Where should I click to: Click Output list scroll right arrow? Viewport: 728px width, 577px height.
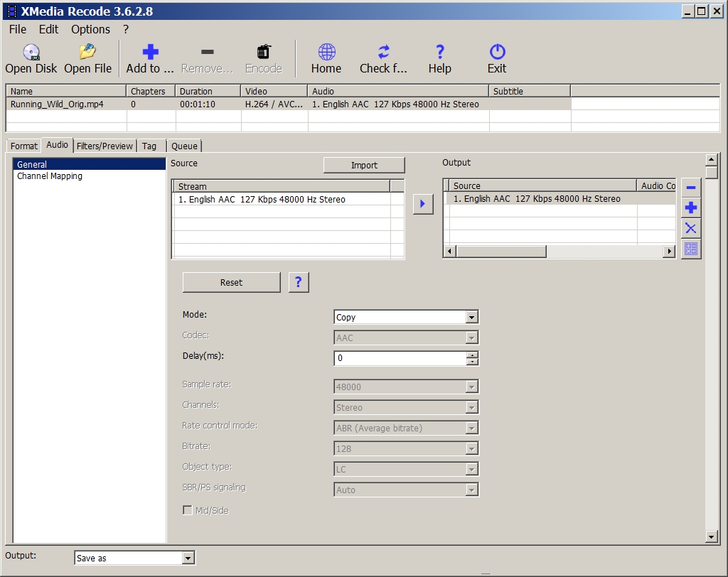[669, 251]
